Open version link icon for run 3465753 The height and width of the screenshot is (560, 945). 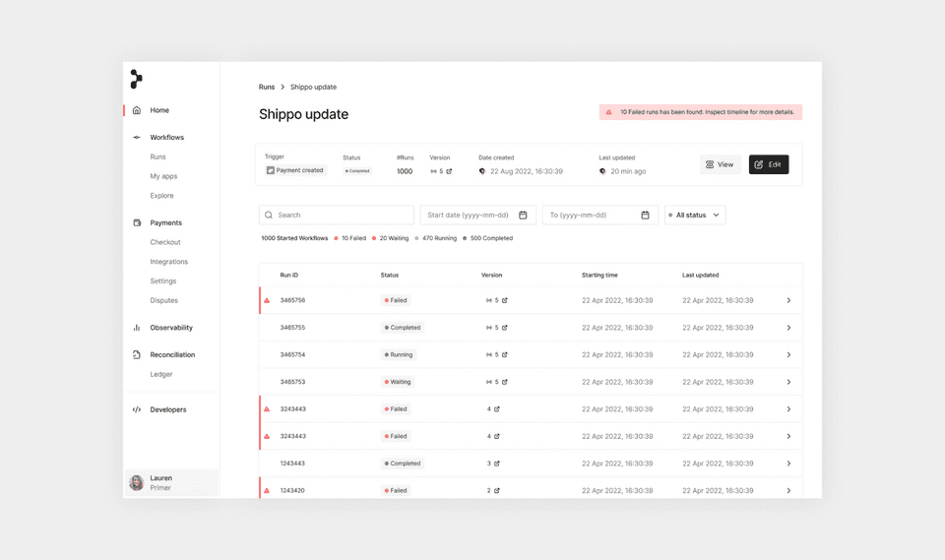point(505,382)
